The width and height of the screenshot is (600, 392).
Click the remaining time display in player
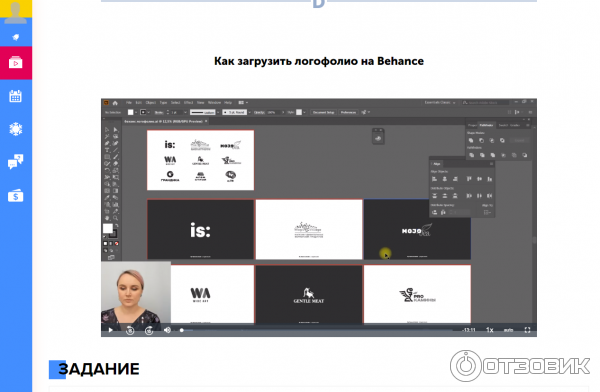click(x=469, y=330)
